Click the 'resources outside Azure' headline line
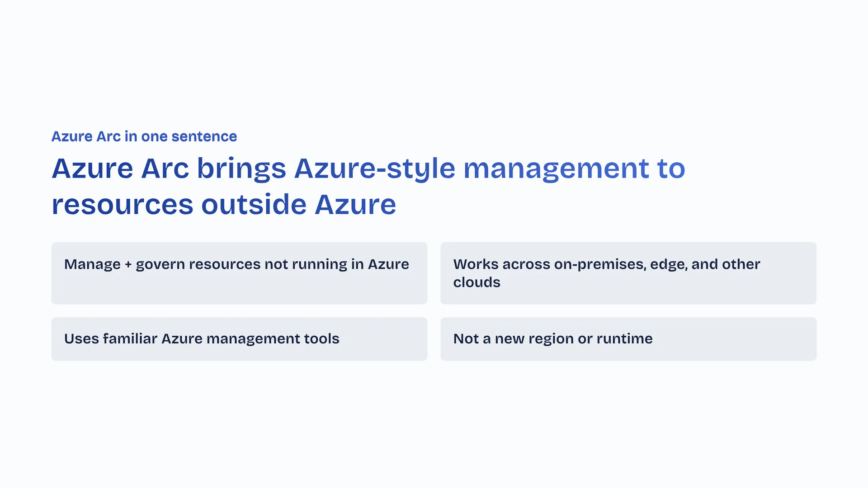868x488 pixels. click(x=224, y=205)
